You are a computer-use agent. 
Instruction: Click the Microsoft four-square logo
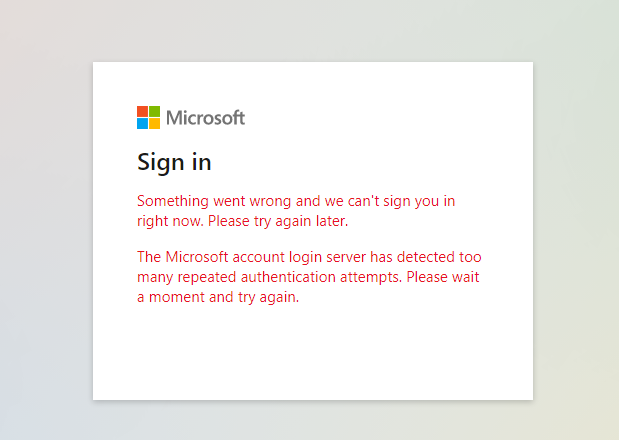148,118
